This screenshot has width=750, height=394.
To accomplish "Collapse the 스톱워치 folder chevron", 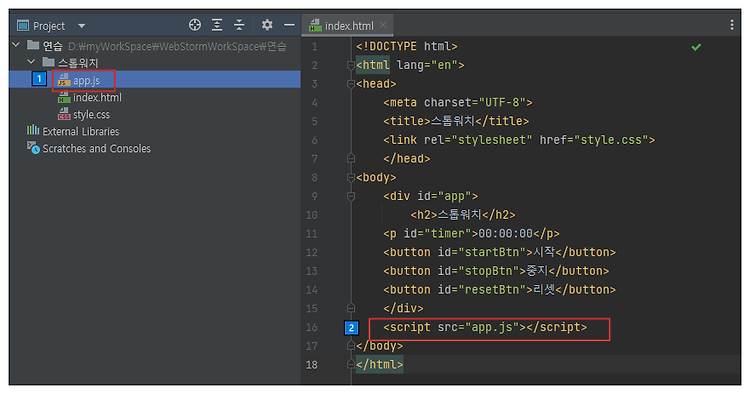I will pos(32,62).
